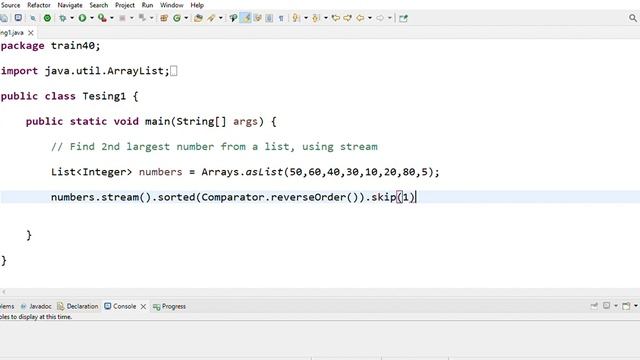Click the Forward navigation arrow icon
Image resolution: width=640 pixels, height=360 pixels.
click(x=380, y=18)
